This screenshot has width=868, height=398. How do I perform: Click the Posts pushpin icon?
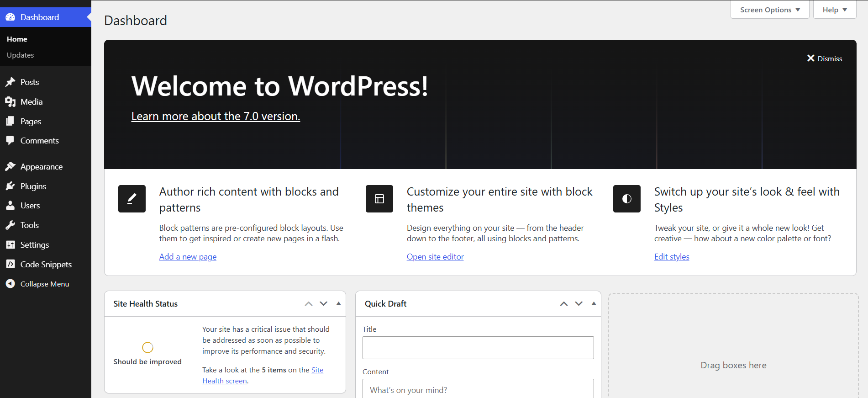[11, 82]
